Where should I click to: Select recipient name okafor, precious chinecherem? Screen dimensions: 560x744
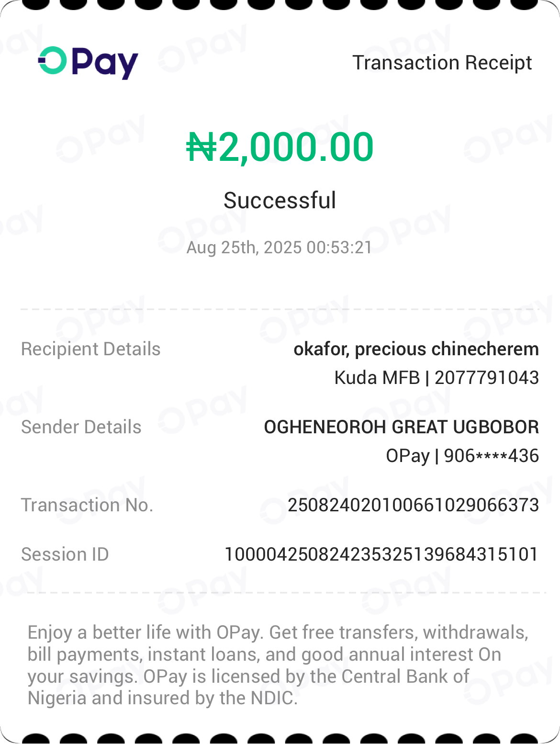pyautogui.click(x=416, y=349)
